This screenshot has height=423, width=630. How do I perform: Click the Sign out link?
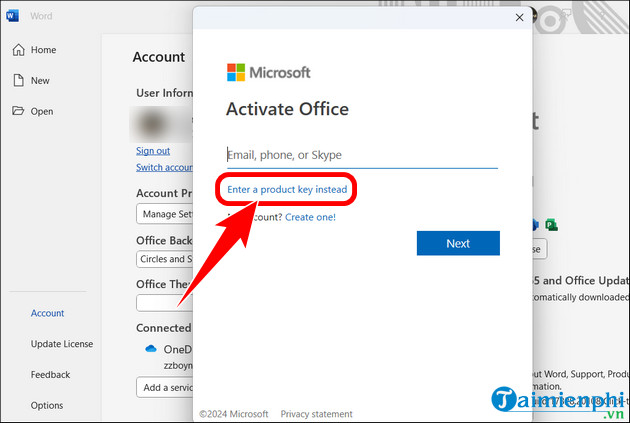pos(153,151)
